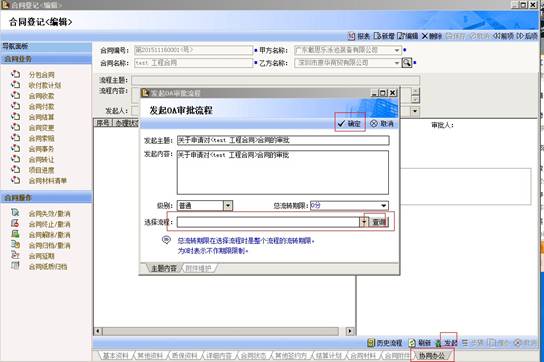Confirm with the 确定 button
This screenshot has width=544, height=362.
click(350, 124)
